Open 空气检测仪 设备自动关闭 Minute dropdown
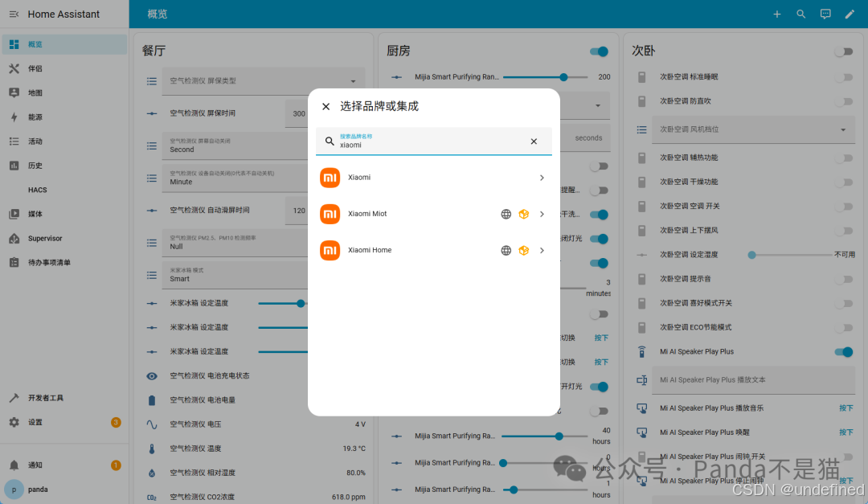The image size is (868, 504). pos(235,178)
